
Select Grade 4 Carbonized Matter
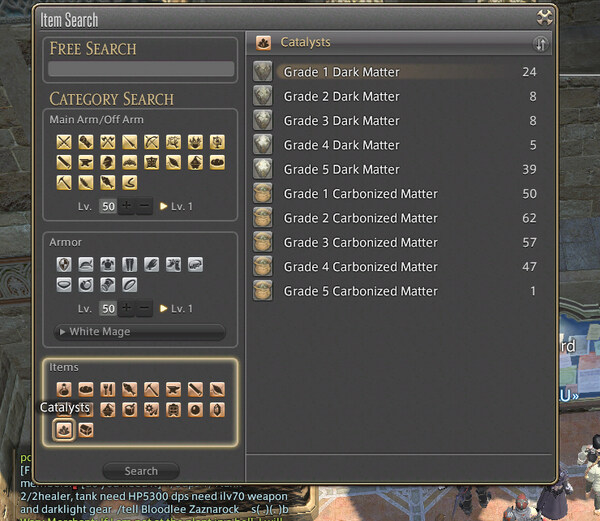396,267
